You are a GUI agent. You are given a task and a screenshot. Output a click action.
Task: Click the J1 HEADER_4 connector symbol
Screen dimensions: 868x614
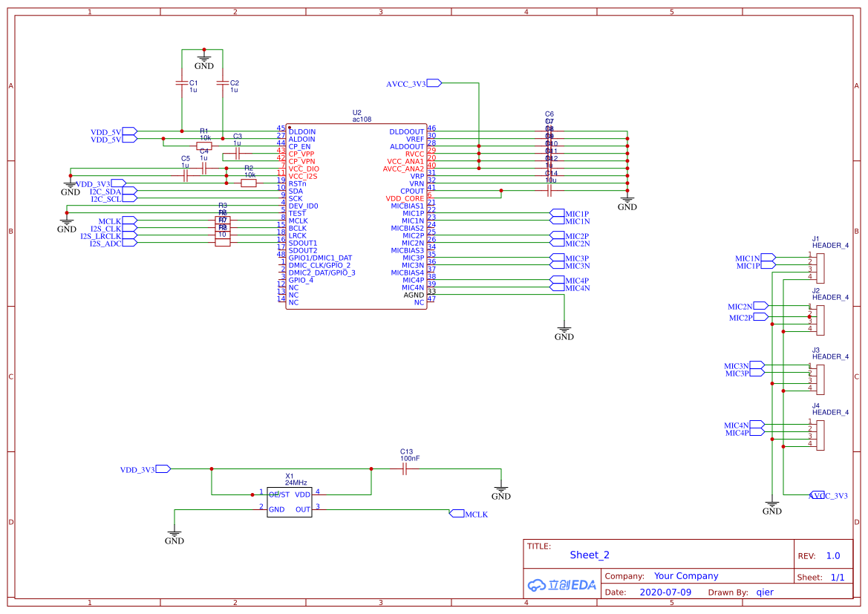(820, 266)
